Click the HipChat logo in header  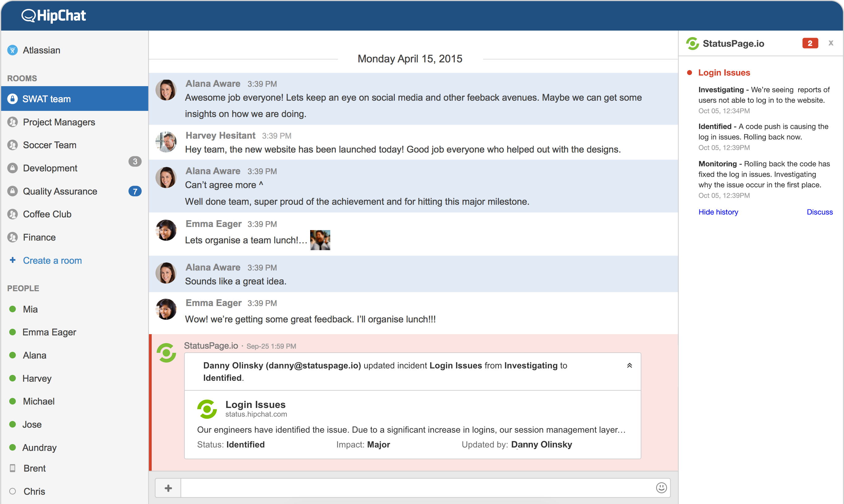coord(54,16)
